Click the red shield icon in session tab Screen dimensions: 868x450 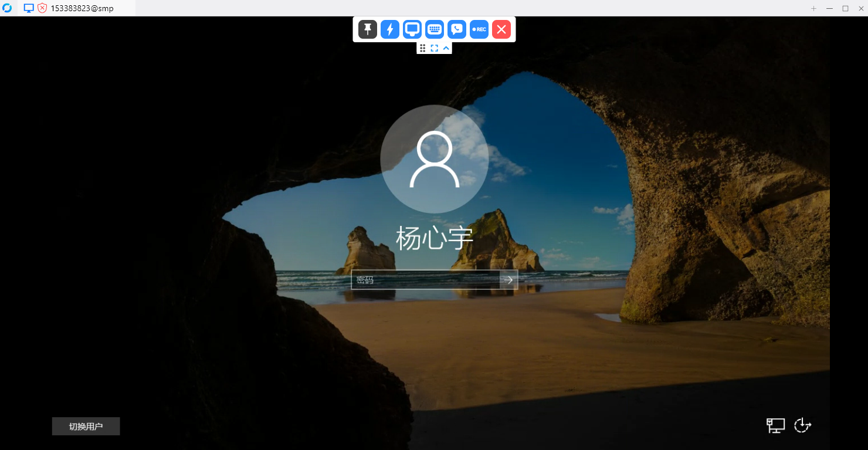point(42,8)
